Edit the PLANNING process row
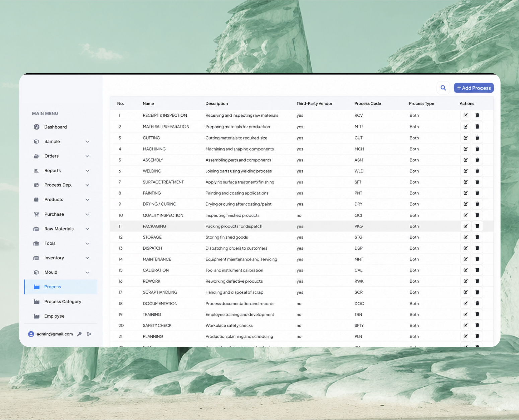 coord(465,336)
